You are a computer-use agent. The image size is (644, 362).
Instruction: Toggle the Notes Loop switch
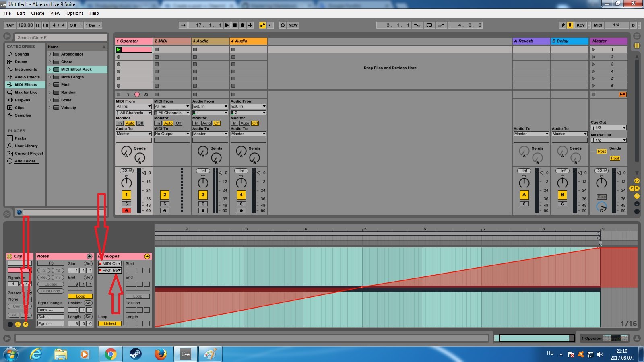(x=80, y=296)
